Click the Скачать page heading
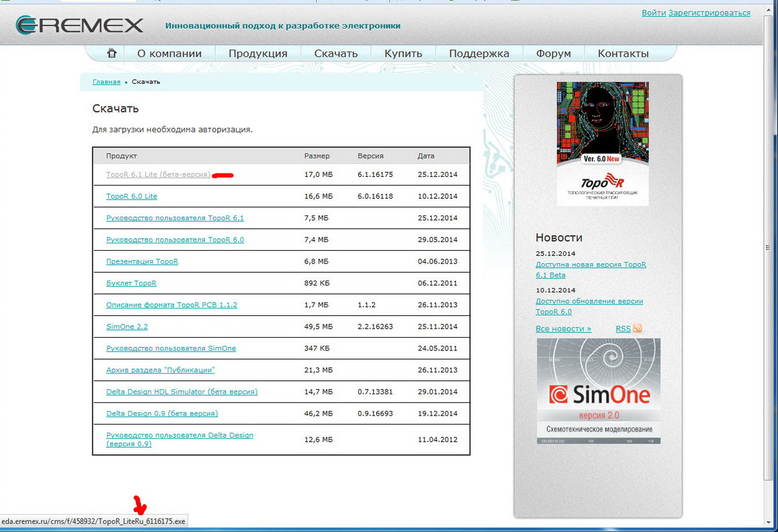The width and height of the screenshot is (778, 532). point(116,108)
